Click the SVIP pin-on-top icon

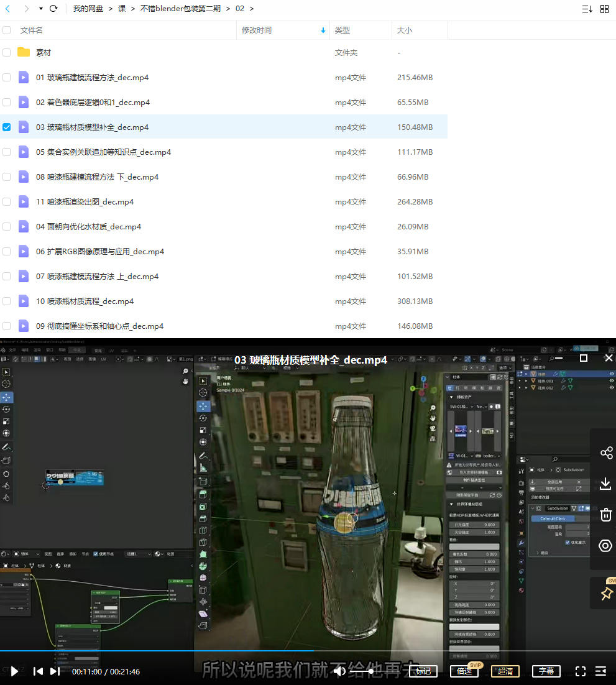tap(606, 594)
